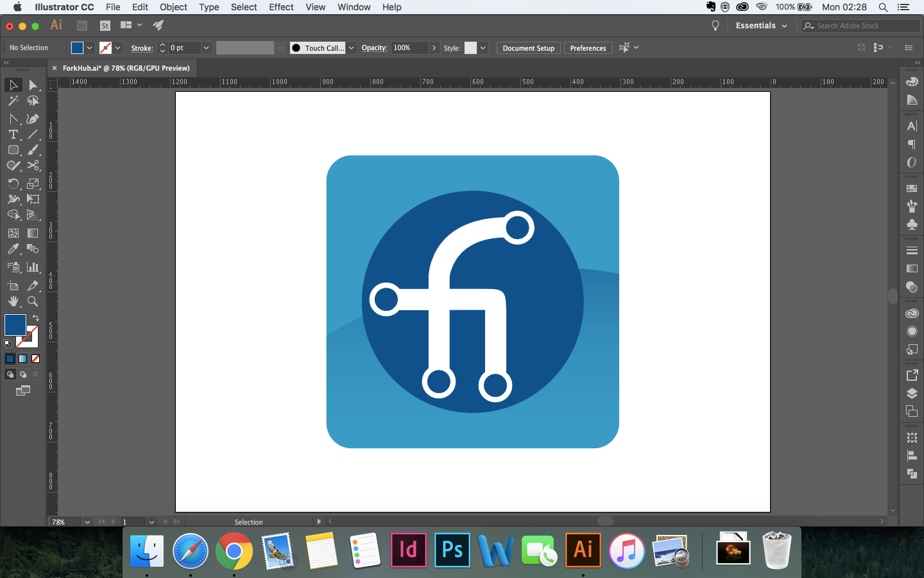Reset to default fill and stroke

(x=8, y=344)
